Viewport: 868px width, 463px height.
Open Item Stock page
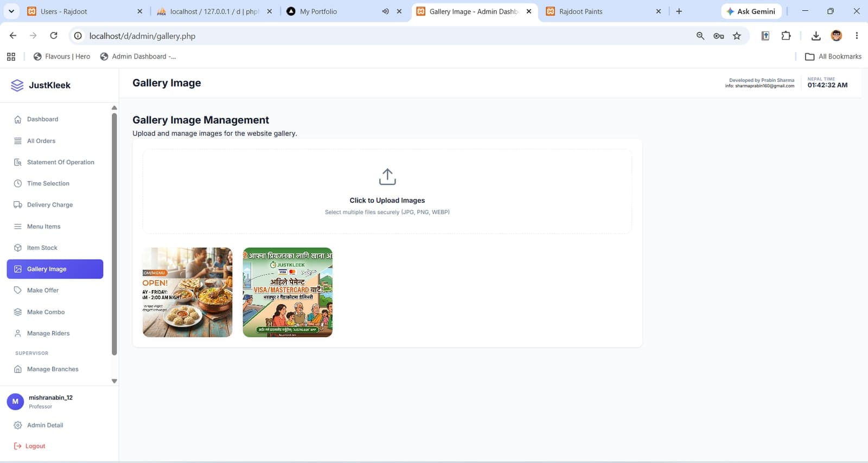[55, 248]
